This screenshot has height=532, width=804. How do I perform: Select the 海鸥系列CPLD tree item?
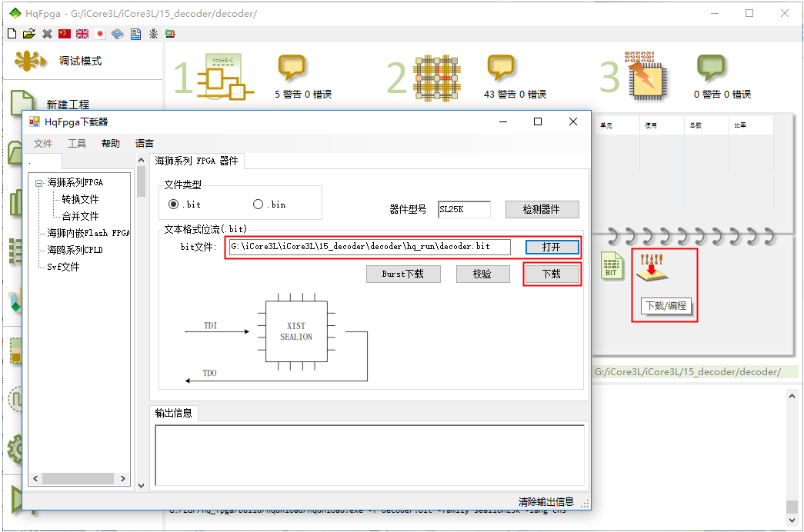[x=75, y=251]
